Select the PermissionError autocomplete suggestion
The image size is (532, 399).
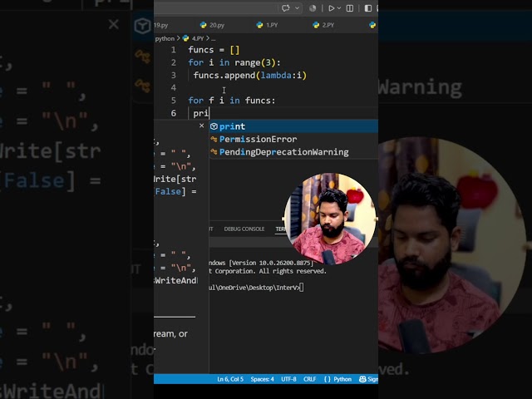tap(293, 139)
